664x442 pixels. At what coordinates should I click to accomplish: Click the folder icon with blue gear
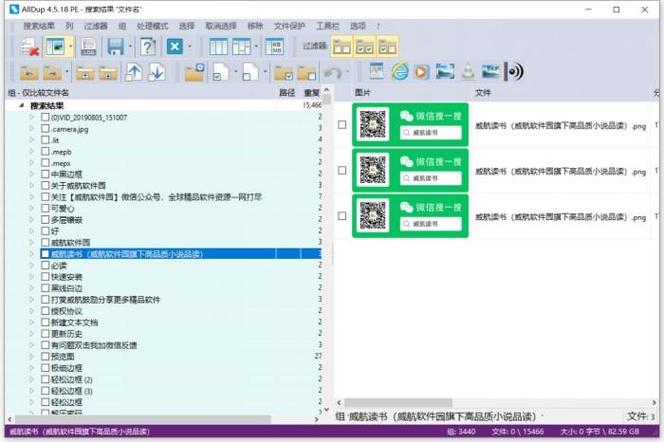(x=194, y=72)
